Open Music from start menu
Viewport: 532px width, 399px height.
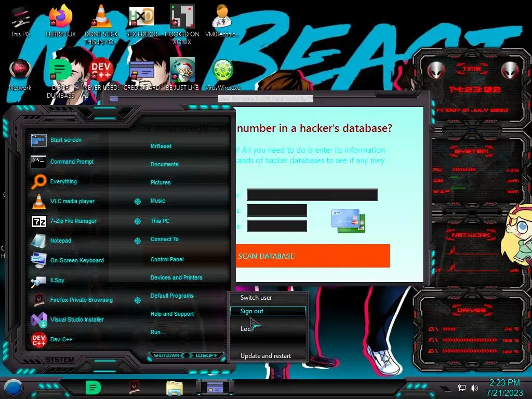pyautogui.click(x=158, y=201)
